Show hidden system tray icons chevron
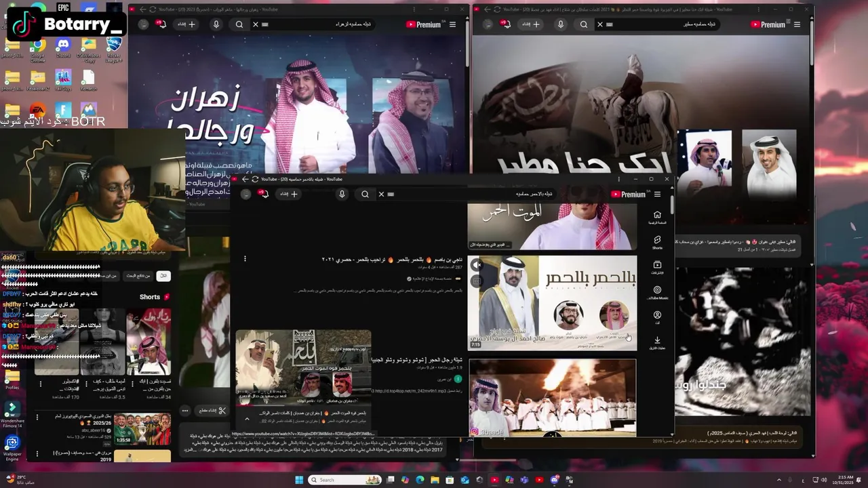 coord(778,480)
